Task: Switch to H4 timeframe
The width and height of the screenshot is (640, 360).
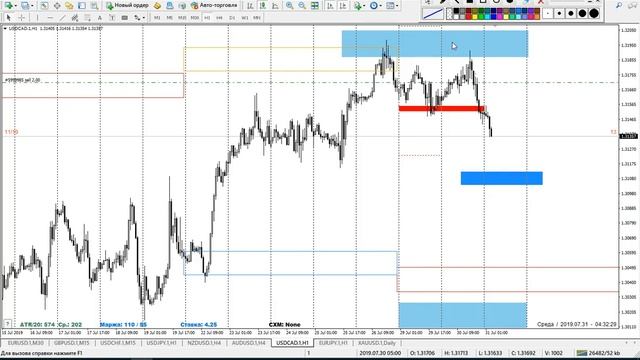Action: (x=219, y=18)
